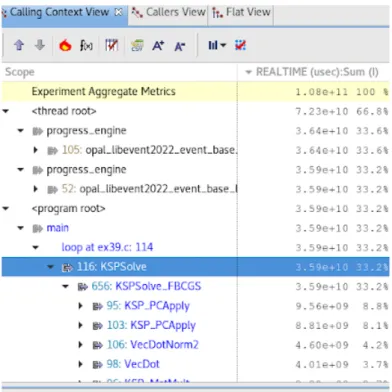
Task: Switch to the Callers View tab
Action: point(168,12)
